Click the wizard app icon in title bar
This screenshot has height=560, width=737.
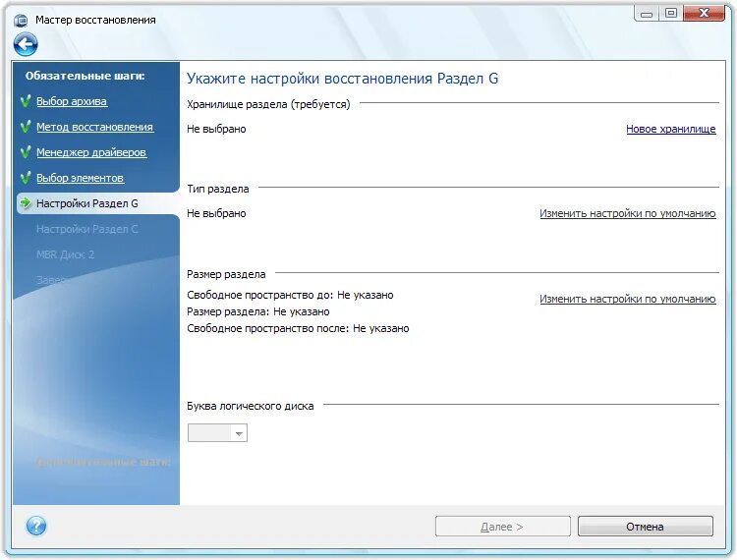tap(21, 21)
